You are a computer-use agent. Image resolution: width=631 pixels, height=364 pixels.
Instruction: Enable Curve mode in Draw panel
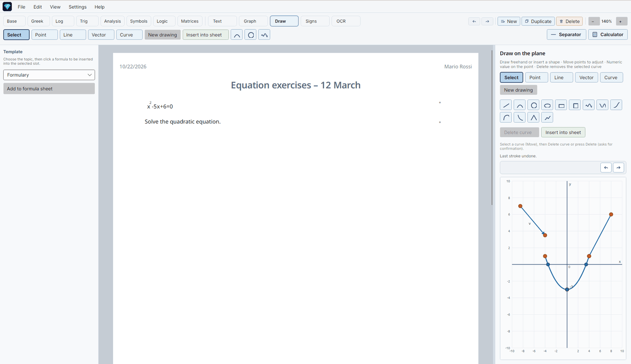click(x=611, y=77)
